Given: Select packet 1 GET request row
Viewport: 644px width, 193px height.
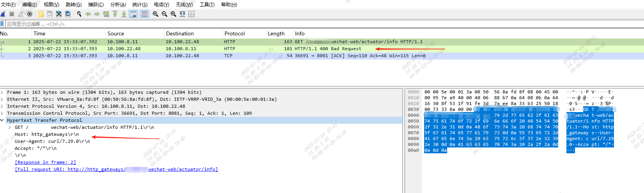Looking at the screenshot, I should [x=322, y=42].
